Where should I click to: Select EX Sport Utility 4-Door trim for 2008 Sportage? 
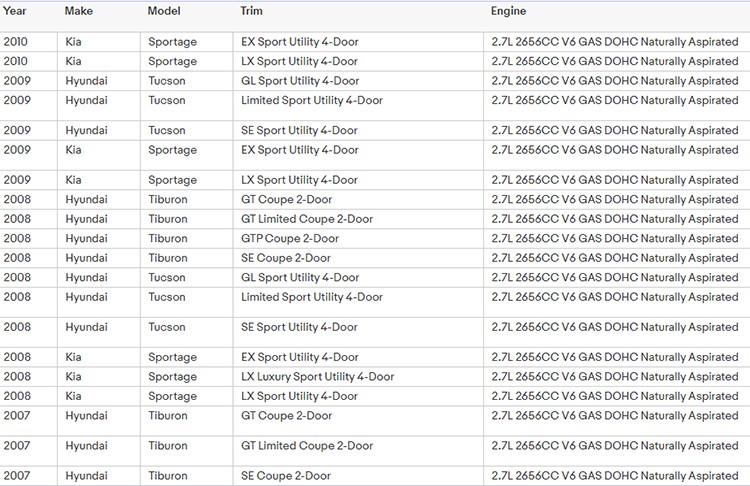pos(299,357)
